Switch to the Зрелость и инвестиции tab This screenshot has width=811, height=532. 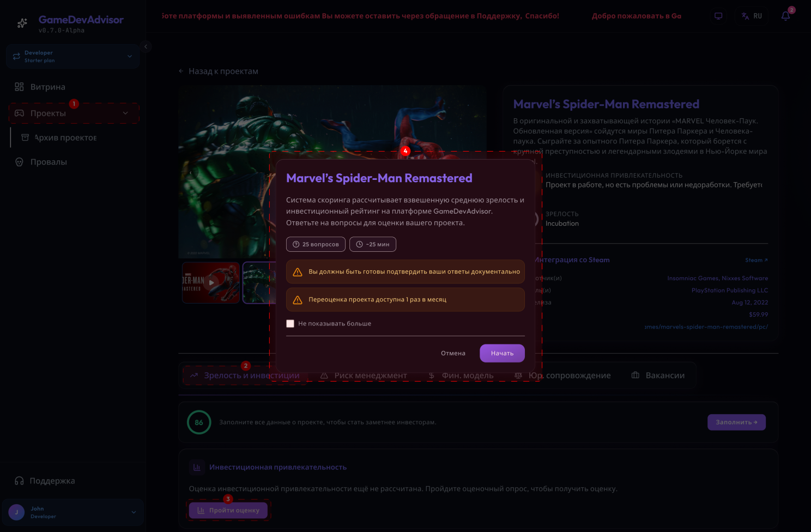(x=245, y=376)
